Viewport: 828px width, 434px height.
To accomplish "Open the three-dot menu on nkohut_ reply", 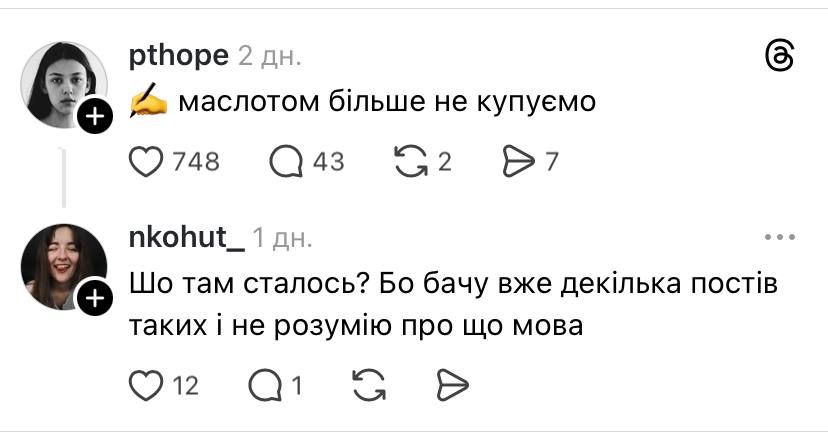I will click(778, 237).
